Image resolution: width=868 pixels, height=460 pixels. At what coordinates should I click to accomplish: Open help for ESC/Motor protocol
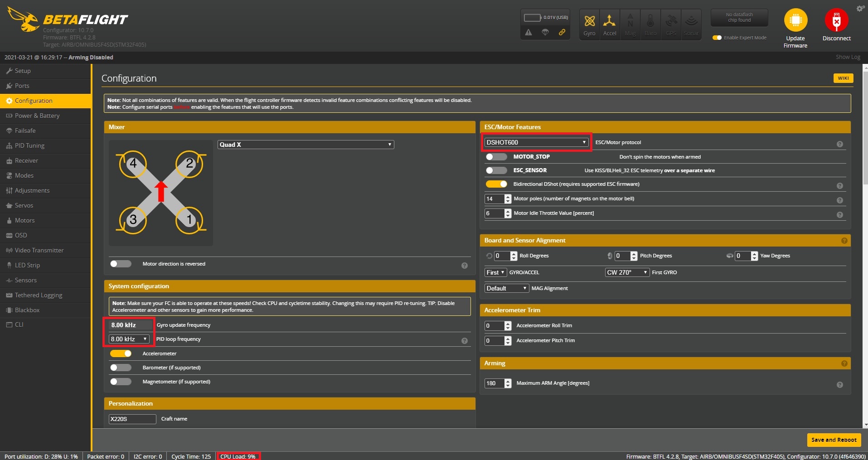coord(840,144)
